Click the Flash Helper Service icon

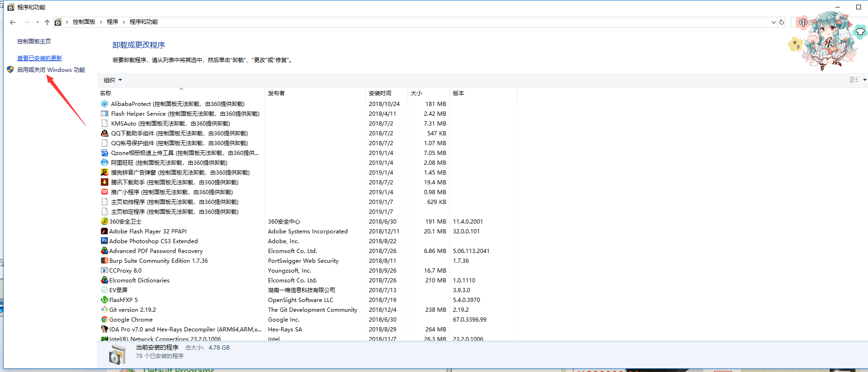pos(105,113)
